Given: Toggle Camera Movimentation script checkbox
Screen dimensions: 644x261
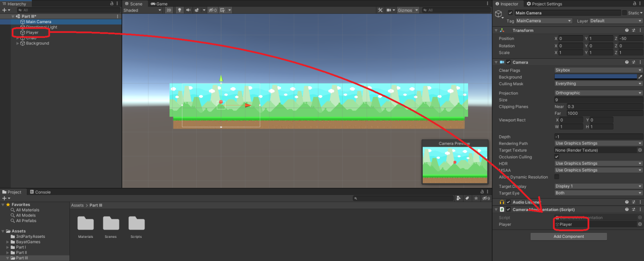Looking at the screenshot, I should [508, 210].
